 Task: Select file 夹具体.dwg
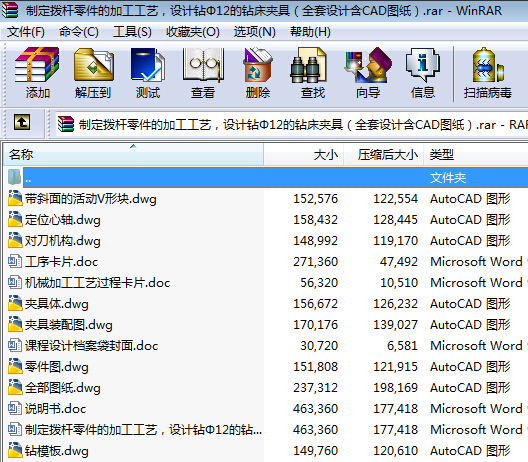[x=57, y=304]
